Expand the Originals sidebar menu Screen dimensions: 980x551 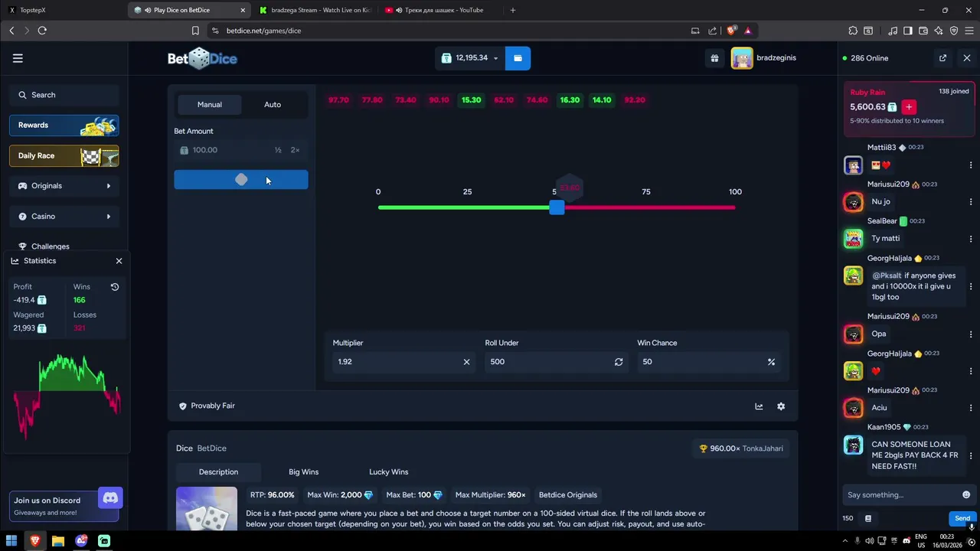64,186
